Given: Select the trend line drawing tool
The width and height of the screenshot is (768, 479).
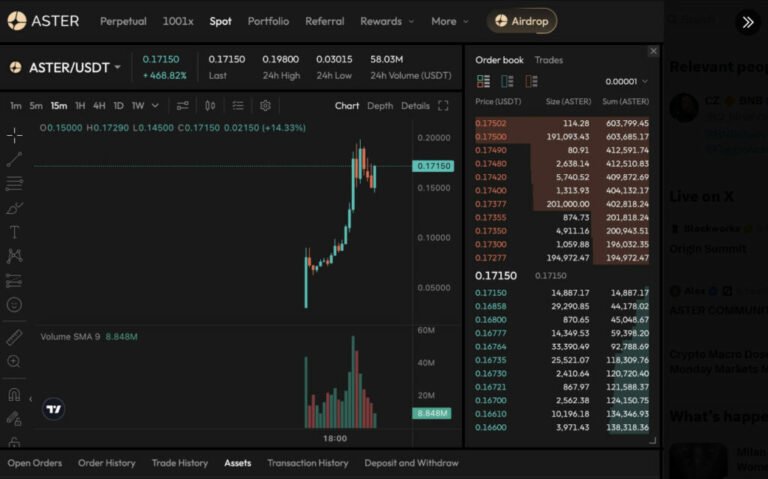Looking at the screenshot, I should [x=15, y=159].
